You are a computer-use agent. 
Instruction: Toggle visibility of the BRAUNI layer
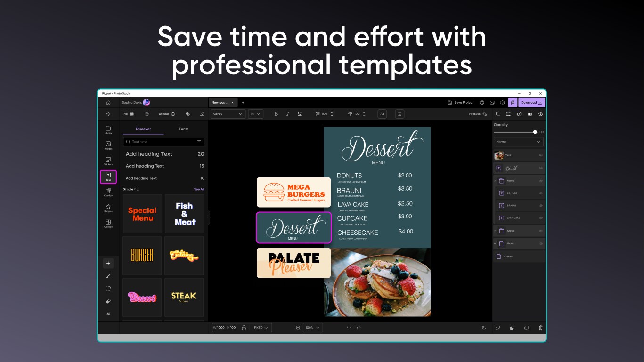click(541, 205)
